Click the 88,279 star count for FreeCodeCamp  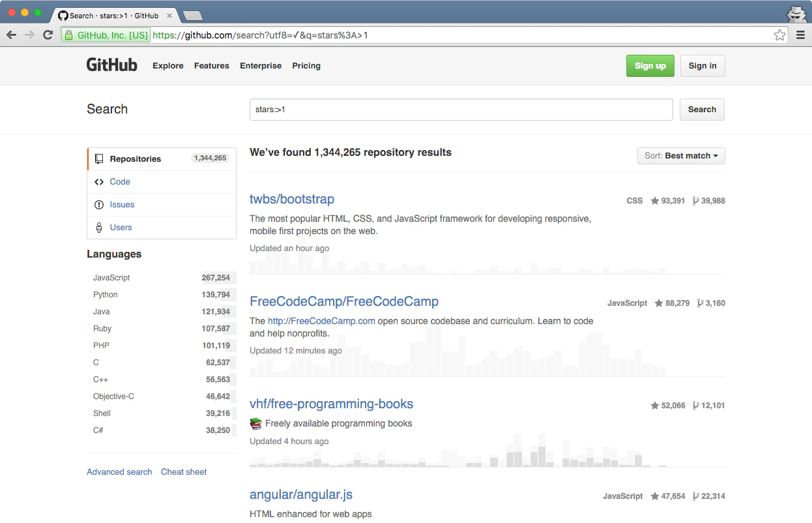click(678, 303)
